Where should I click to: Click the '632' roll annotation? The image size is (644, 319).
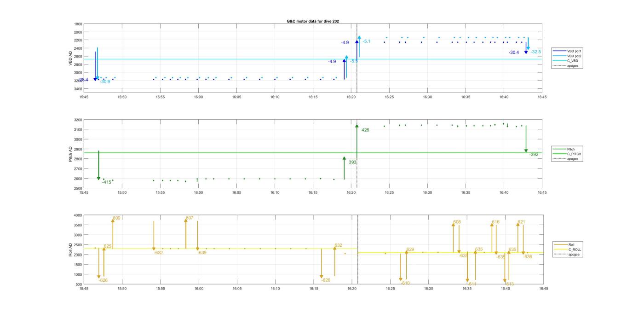[338, 245]
